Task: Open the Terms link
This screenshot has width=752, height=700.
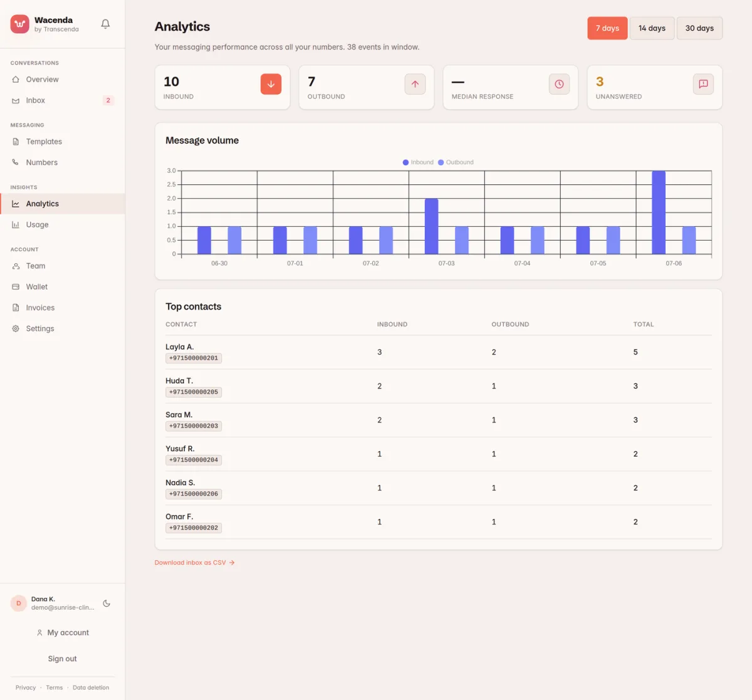Action: (x=55, y=687)
